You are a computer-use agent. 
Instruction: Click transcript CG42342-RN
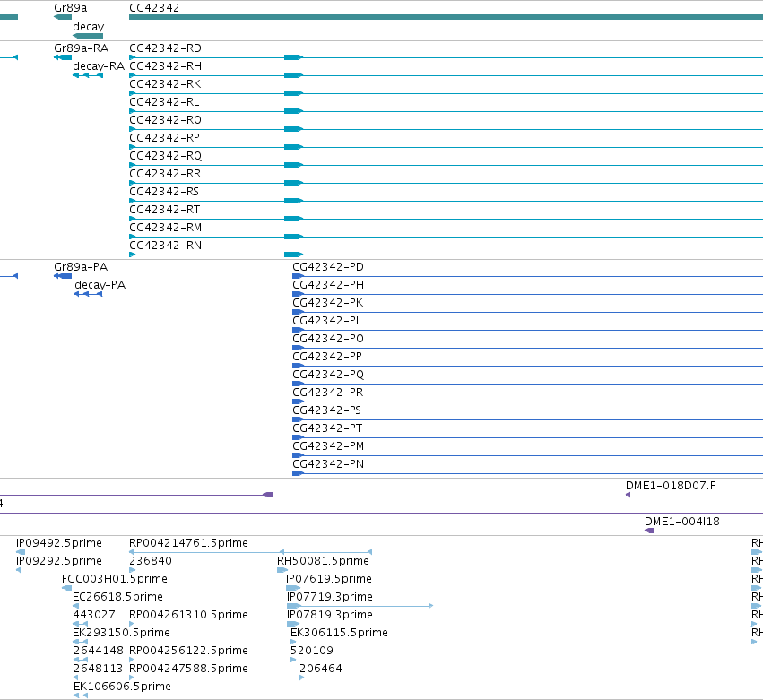pyautogui.click(x=166, y=246)
